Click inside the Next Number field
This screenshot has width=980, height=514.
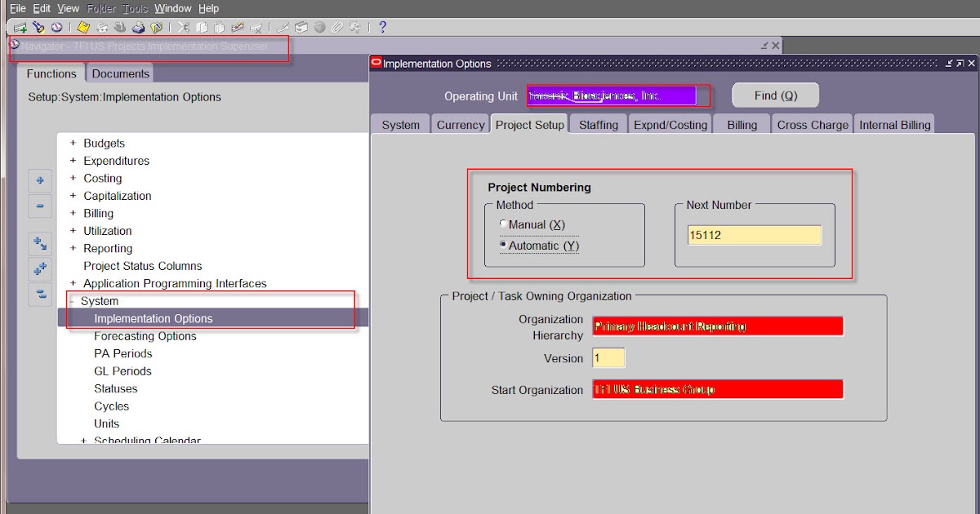pos(753,234)
